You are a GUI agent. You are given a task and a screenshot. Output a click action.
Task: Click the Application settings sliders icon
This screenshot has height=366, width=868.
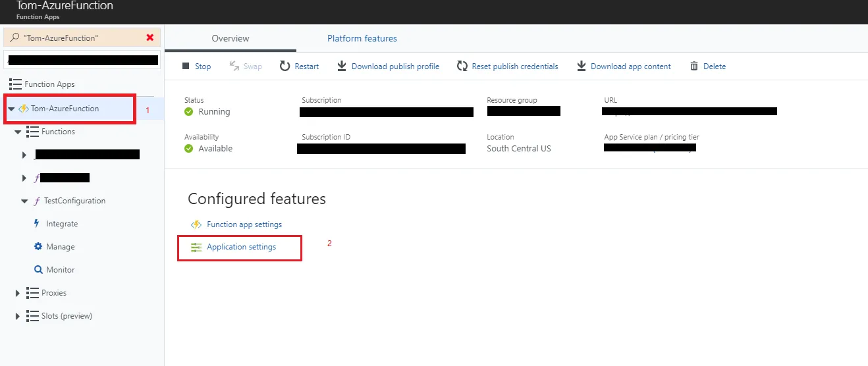point(196,248)
